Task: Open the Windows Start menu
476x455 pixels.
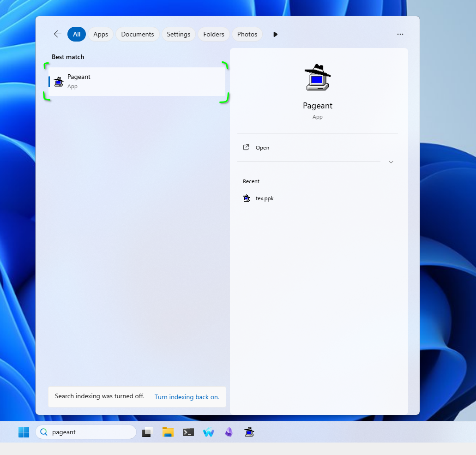Action: [24, 432]
